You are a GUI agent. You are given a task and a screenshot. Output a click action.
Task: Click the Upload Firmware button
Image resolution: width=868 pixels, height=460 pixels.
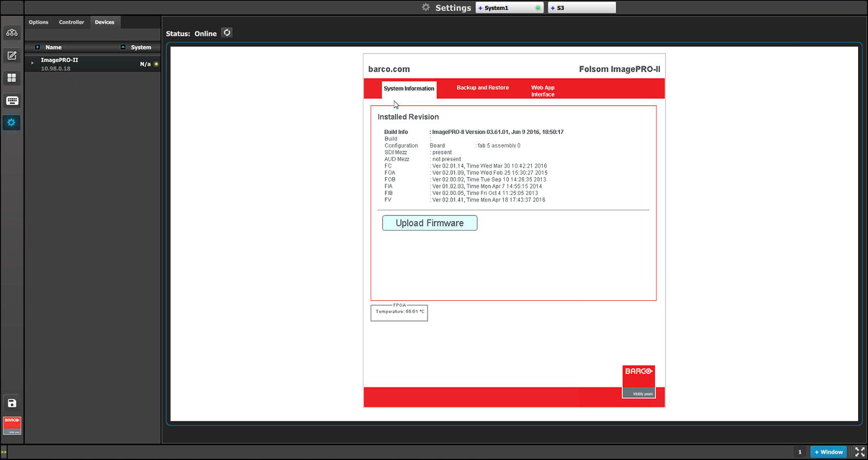click(x=430, y=223)
